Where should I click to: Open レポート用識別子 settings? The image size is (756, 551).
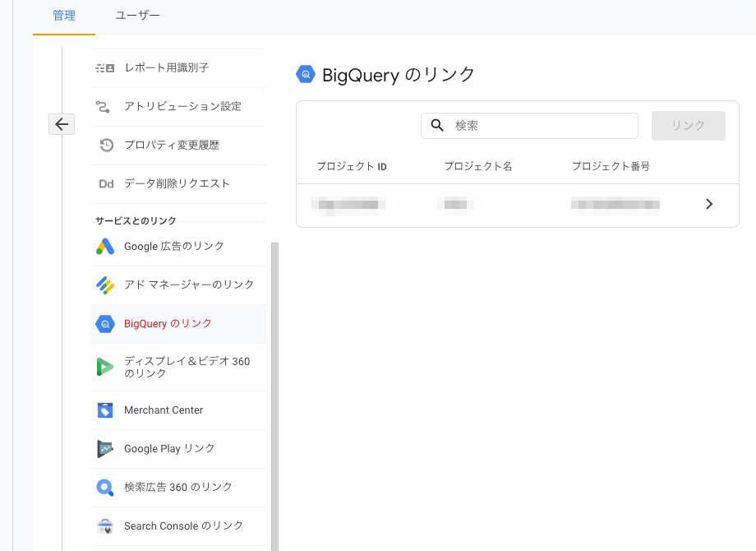[178, 68]
